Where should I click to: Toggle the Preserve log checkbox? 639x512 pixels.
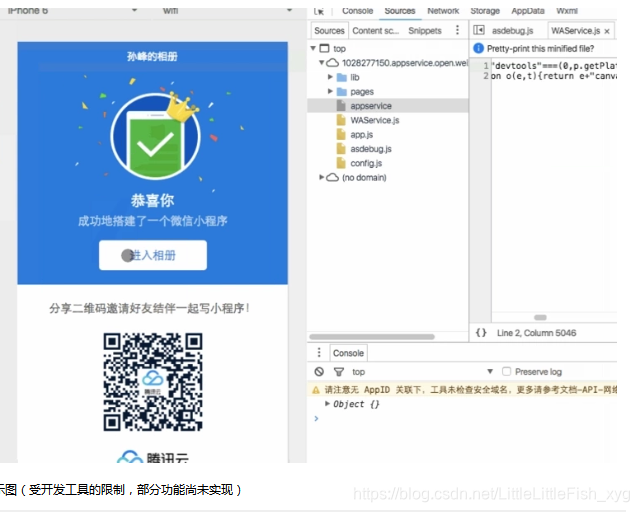(x=506, y=371)
